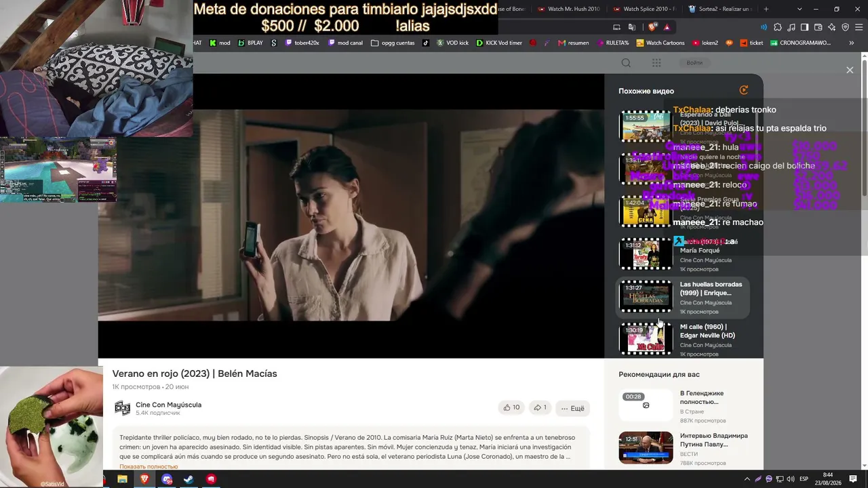Open the media control music note icon
Screen dimensions: 868x488
click(791, 27)
